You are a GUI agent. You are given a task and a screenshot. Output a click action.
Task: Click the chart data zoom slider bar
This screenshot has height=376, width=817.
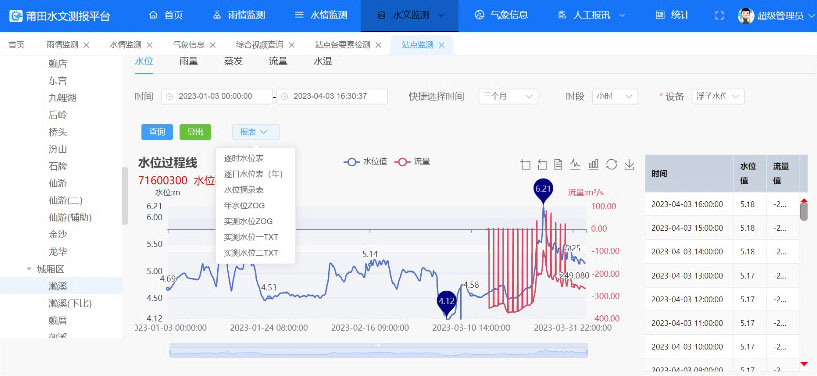point(378,350)
